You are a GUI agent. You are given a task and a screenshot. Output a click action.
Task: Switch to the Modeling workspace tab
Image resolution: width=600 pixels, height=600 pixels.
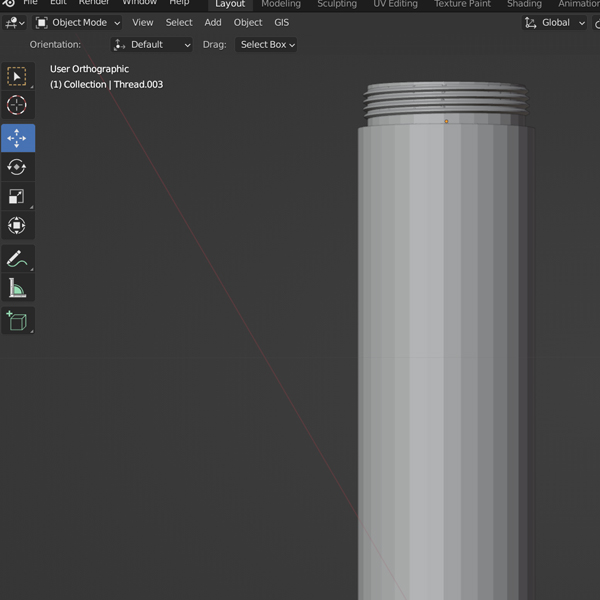tap(281, 4)
